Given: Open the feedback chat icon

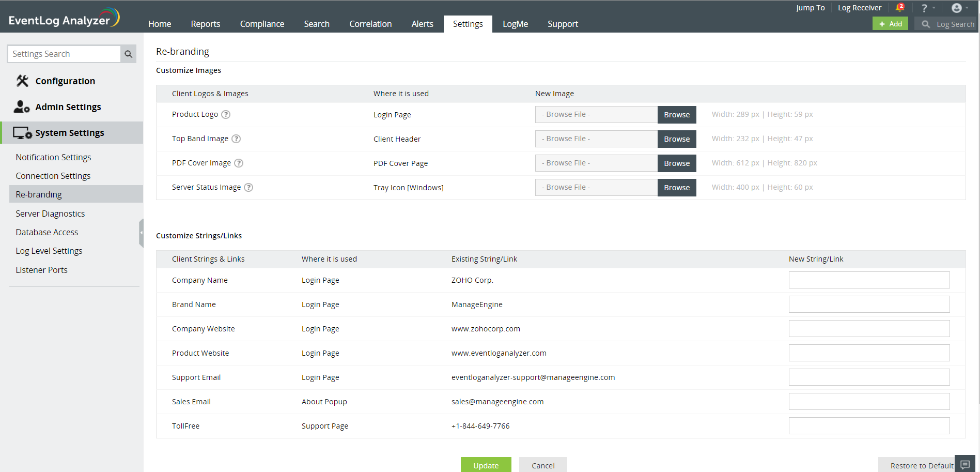Looking at the screenshot, I should click(965, 464).
